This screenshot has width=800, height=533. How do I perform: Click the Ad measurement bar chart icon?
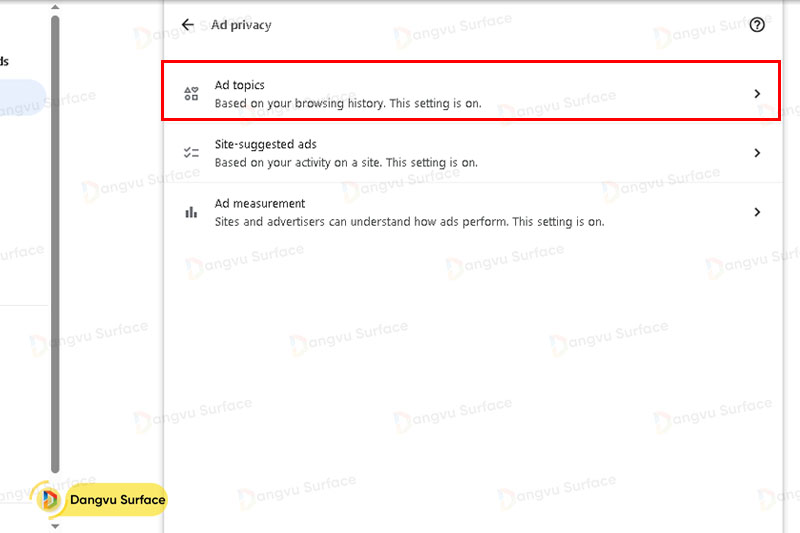[x=191, y=212]
